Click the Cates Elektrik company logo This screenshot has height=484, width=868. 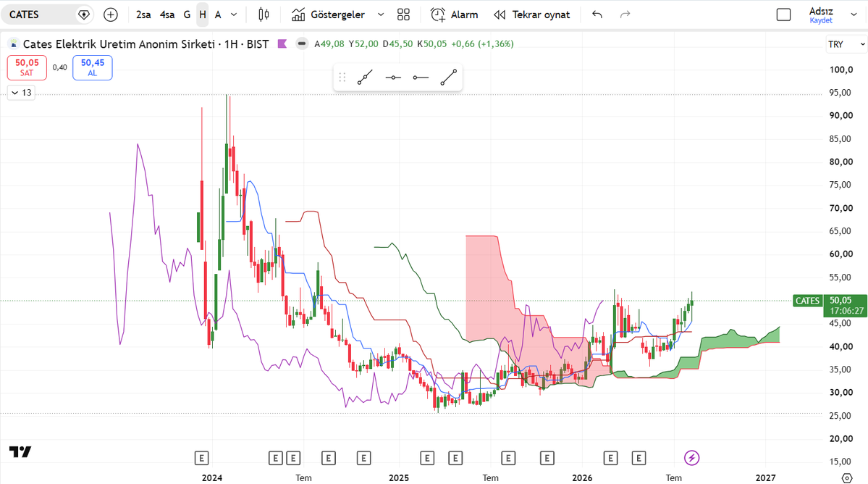14,43
